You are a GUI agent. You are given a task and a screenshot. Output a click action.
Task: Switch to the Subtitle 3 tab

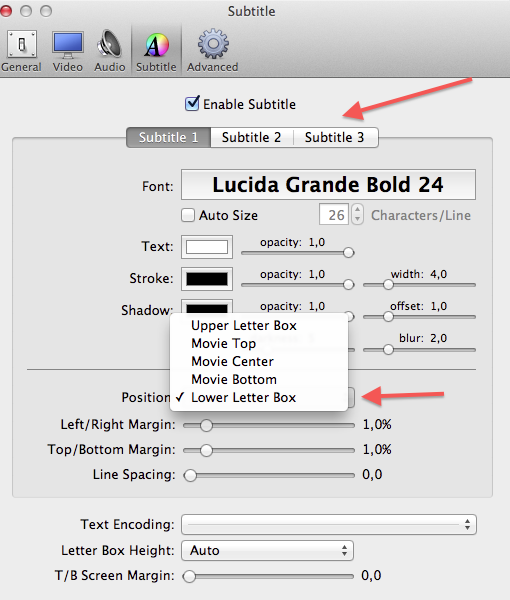click(x=335, y=137)
